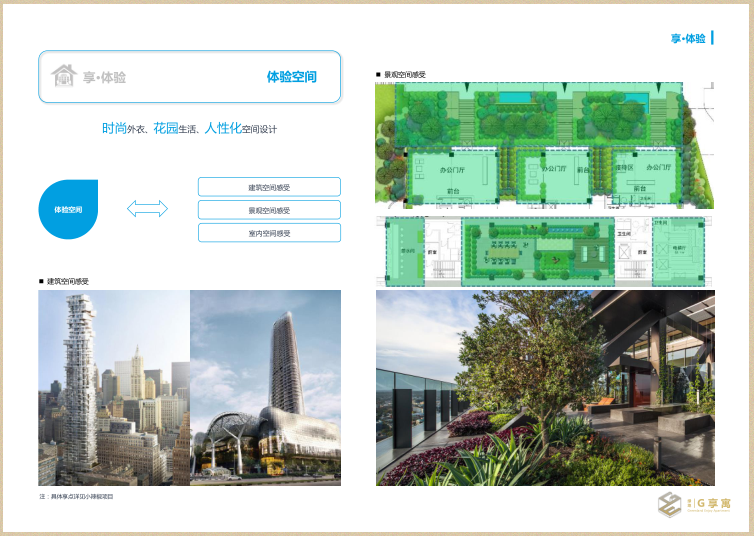Select the 建筑空间感受 box
Image resolution: width=754 pixels, height=536 pixels.
coord(269,187)
